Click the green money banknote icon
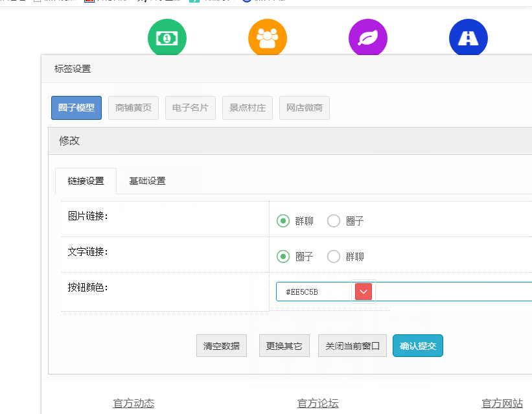Image resolution: width=532 pixels, height=414 pixels. pos(167,38)
